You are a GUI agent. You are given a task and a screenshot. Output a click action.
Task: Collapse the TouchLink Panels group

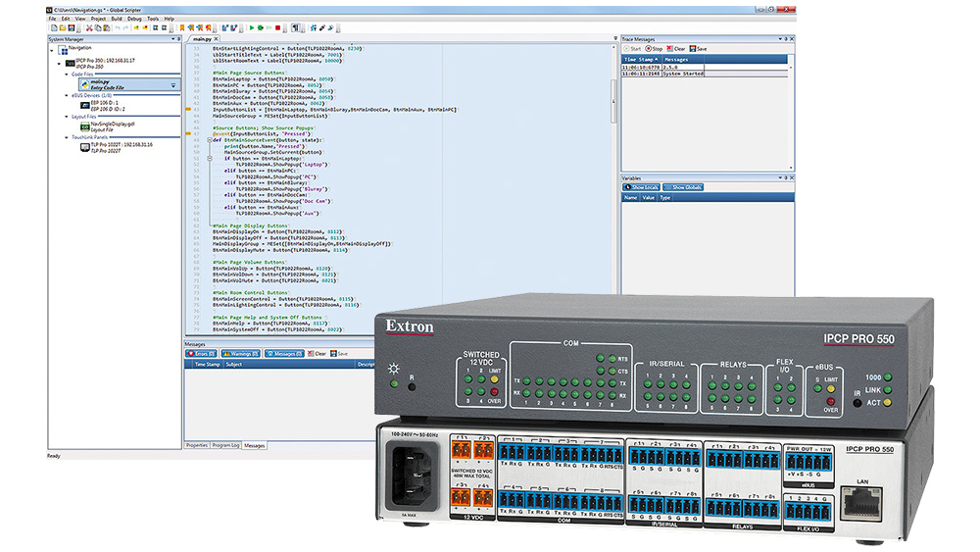[x=67, y=137]
